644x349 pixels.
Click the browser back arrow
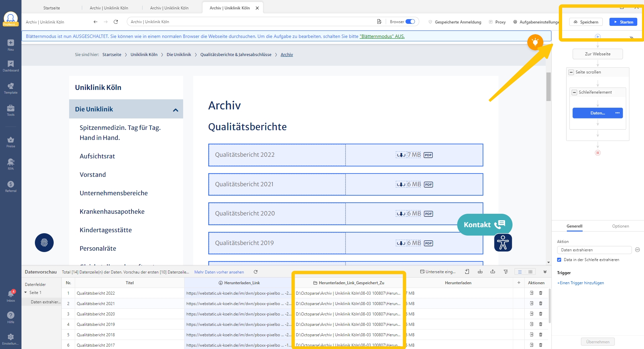pos(96,22)
